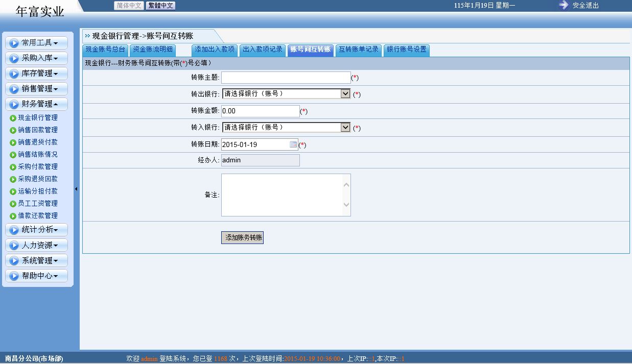Expand the 人力资源 menu section

click(x=36, y=245)
